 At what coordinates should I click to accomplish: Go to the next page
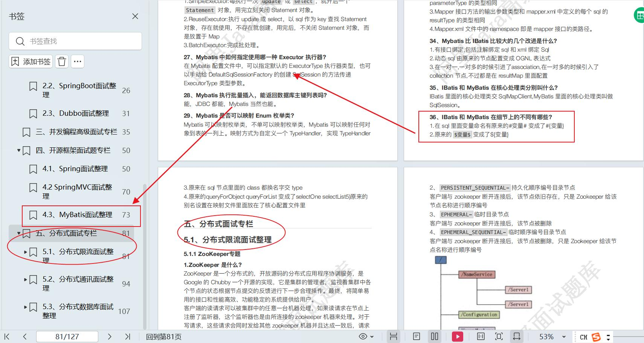tap(110, 337)
